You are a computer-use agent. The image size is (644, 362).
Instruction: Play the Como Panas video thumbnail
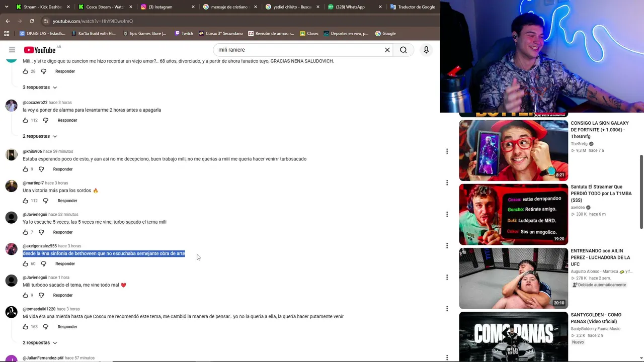pyautogui.click(x=513, y=337)
